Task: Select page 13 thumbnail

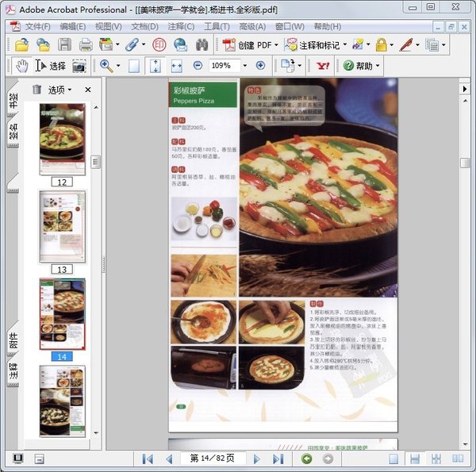Action: (x=62, y=226)
